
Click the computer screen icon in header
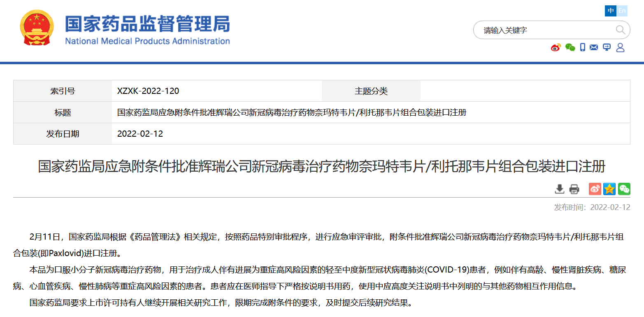[607, 47]
